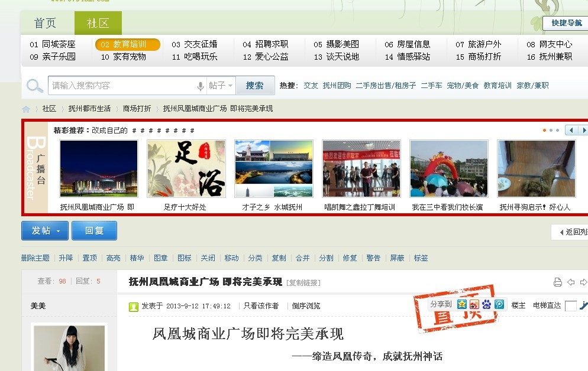Click the 电梯直达 floor number box
Screen dimensions: 588x371
tap(570, 306)
